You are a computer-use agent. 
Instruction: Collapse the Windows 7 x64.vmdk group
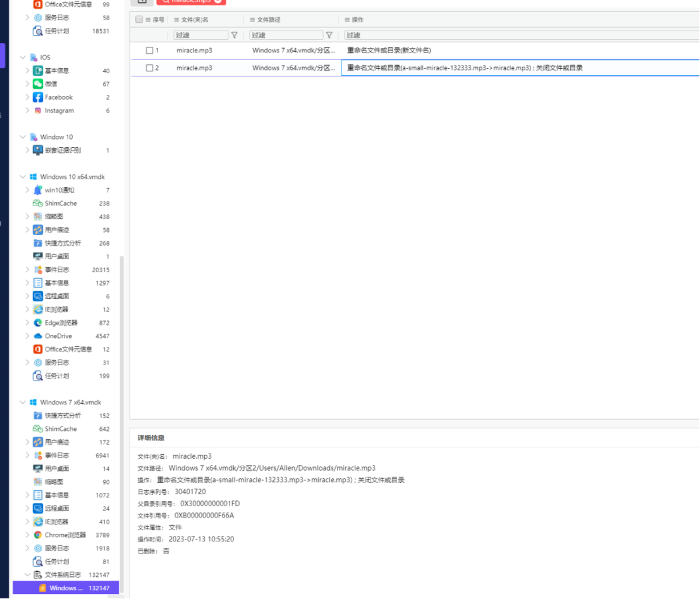tap(23, 402)
